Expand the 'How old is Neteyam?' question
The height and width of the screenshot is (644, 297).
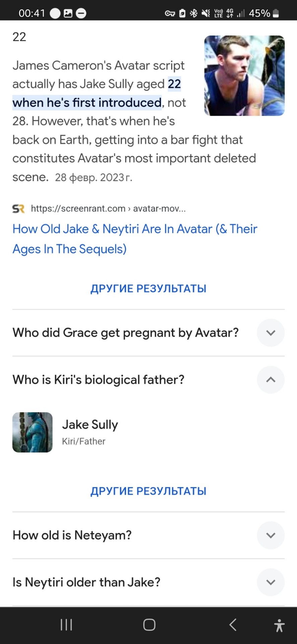(271, 535)
